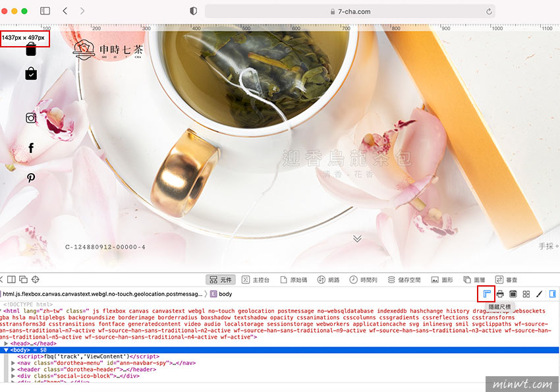Toggle the details sidebar icon
Viewport: 560px width, 392px height.
coord(553,294)
